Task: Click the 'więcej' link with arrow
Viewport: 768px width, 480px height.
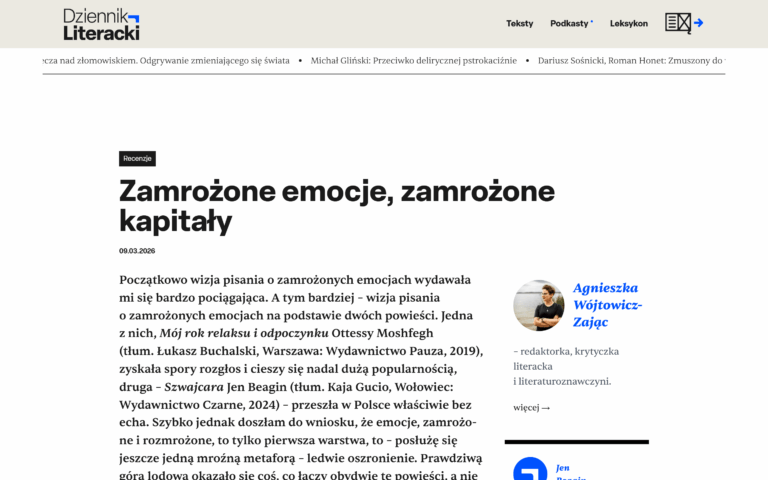Action: coord(531,408)
